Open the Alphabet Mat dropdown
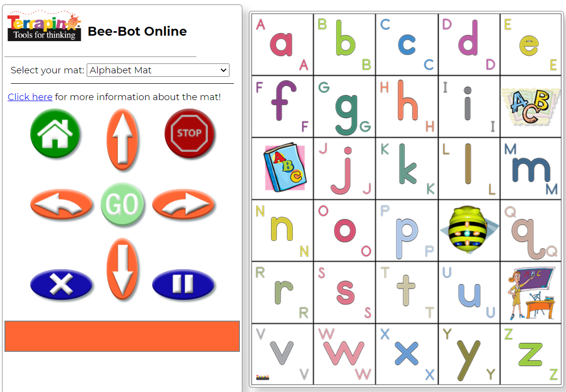The height and width of the screenshot is (392, 566). 158,70
